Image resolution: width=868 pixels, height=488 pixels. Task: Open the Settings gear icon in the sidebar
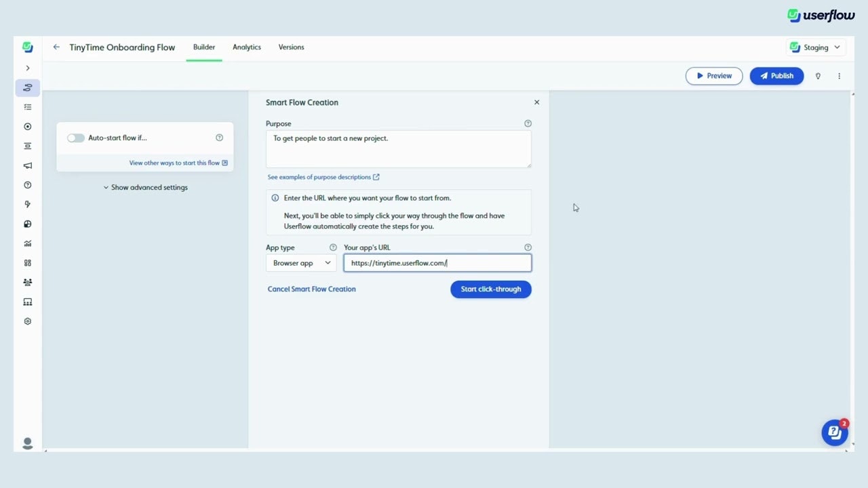(28, 321)
